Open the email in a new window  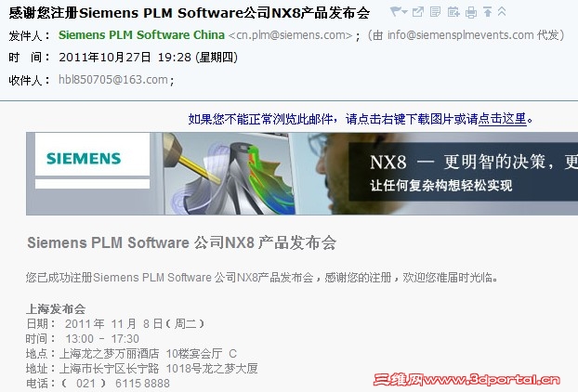[x=418, y=12]
